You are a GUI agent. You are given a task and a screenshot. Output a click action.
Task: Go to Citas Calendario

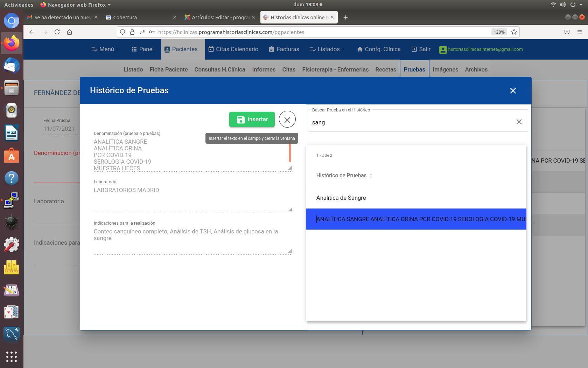233,49
